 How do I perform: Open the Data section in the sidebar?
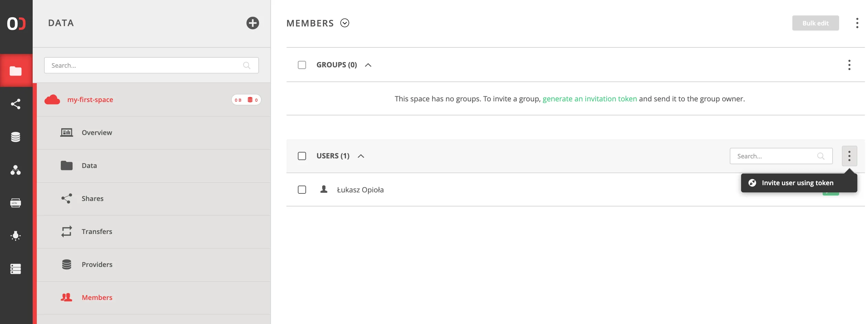point(16,70)
